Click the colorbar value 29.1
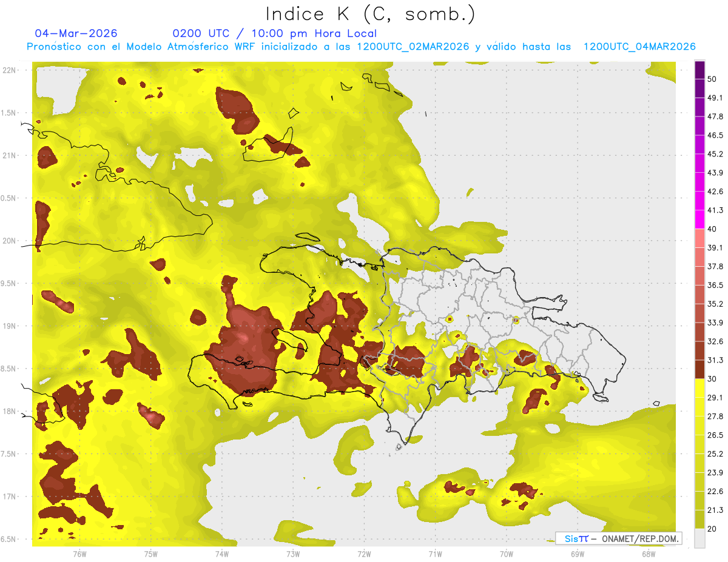The image size is (728, 562). 715,398
